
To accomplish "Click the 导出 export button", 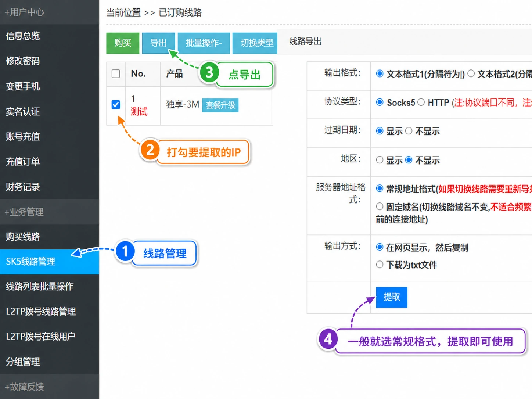I will [158, 43].
